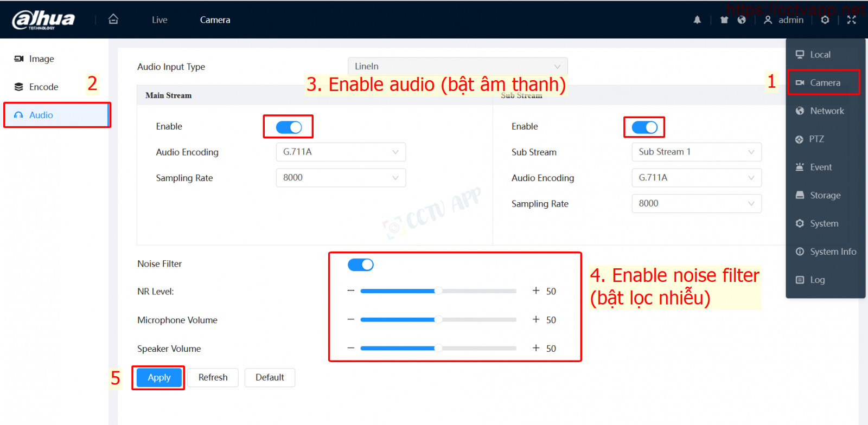Screen dimensions: 868x425
Task: Decrease Microphone Volume with minus
Action: [351, 319]
